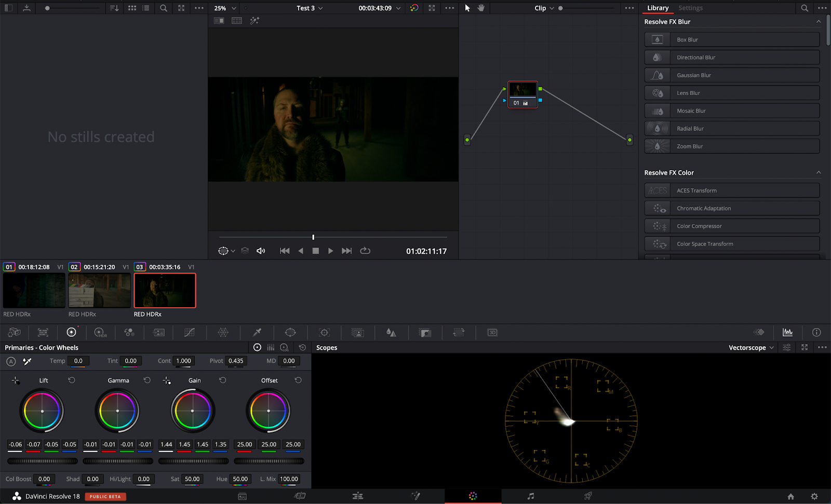Open the Magic Mask palette
Image resolution: width=831 pixels, height=504 pixels.
click(x=357, y=332)
